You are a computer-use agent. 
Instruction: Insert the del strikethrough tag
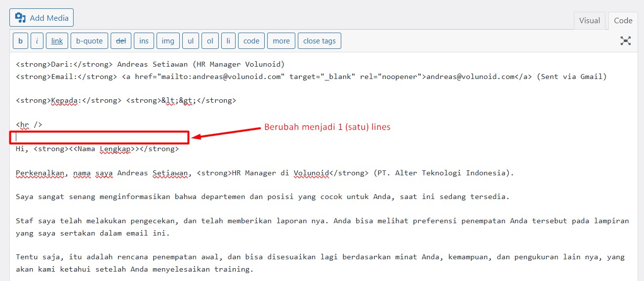[x=121, y=41]
